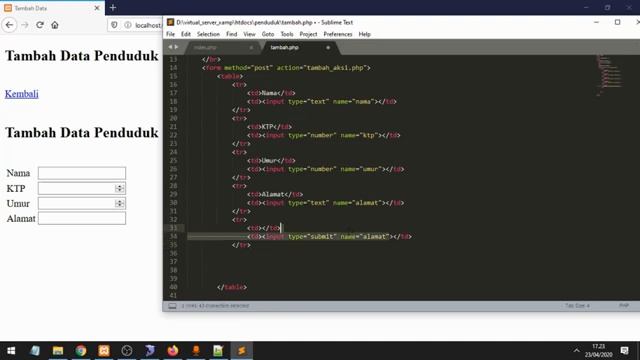Reload the Tambah Data page
The width and height of the screenshot is (640, 360).
pos(40,25)
